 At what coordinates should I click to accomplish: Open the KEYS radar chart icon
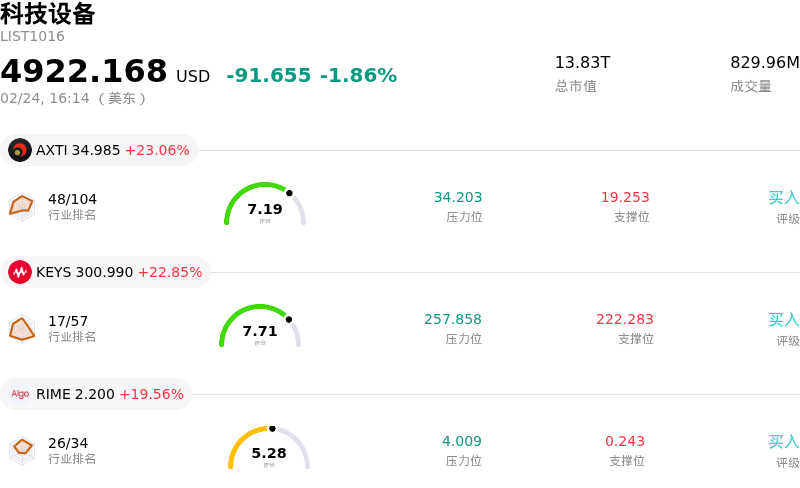(22, 329)
